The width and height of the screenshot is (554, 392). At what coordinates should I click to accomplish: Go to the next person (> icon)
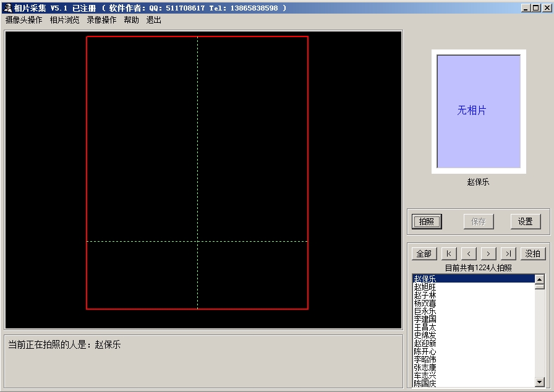(488, 254)
